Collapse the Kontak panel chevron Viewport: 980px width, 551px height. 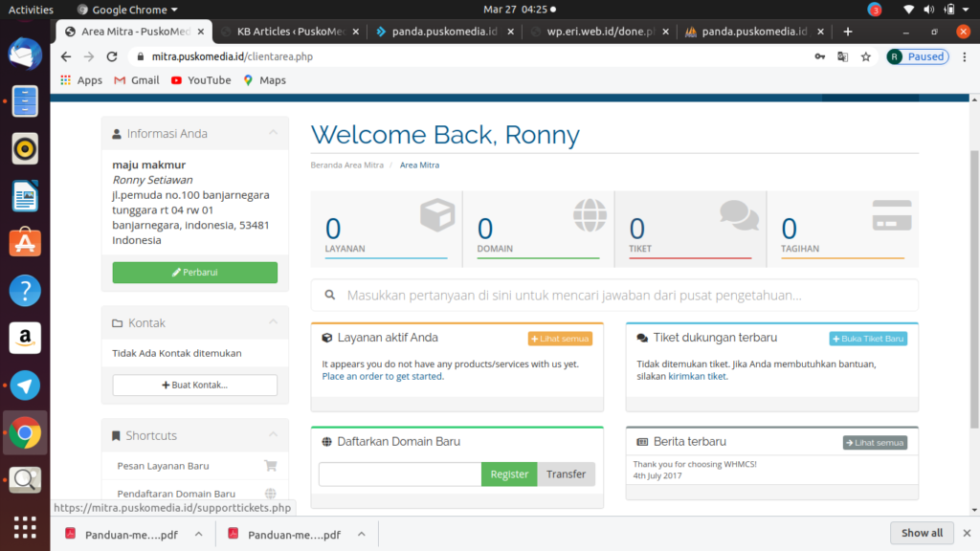tap(273, 322)
